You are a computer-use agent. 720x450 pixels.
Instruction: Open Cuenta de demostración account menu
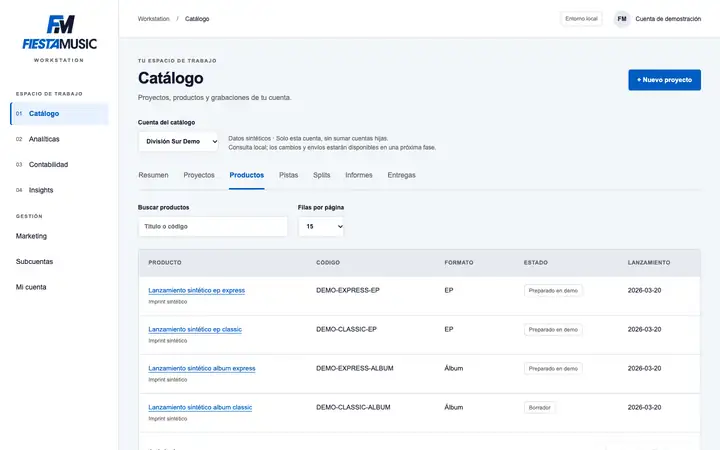point(668,19)
